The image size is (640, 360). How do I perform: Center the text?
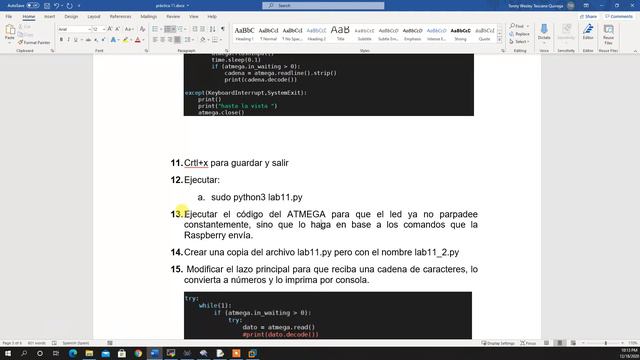pyautogui.click(x=162, y=40)
